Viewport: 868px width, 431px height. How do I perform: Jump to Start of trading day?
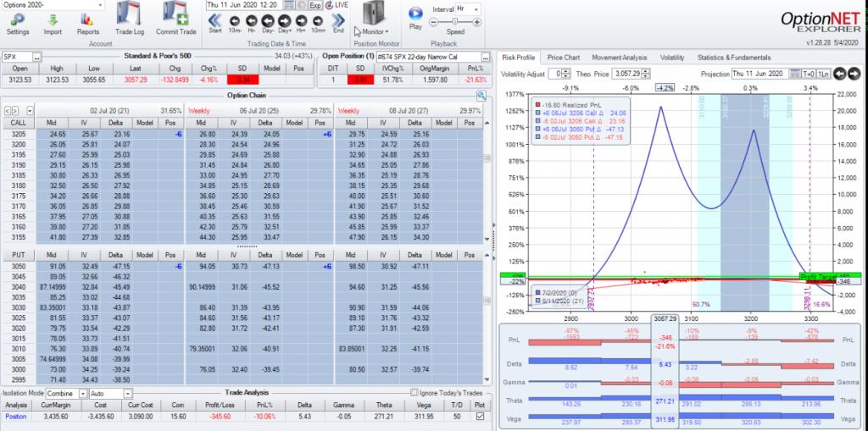point(215,20)
